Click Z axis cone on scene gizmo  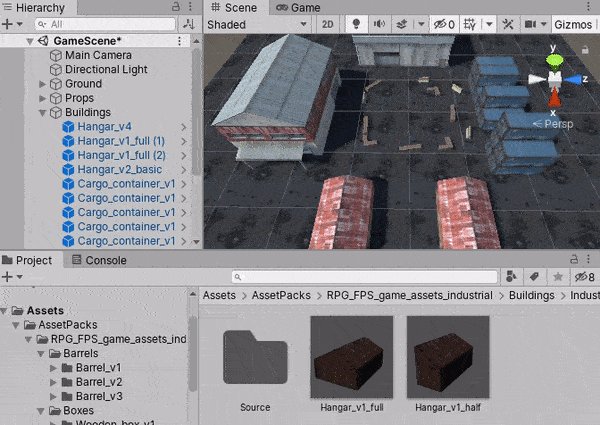[x=572, y=79]
